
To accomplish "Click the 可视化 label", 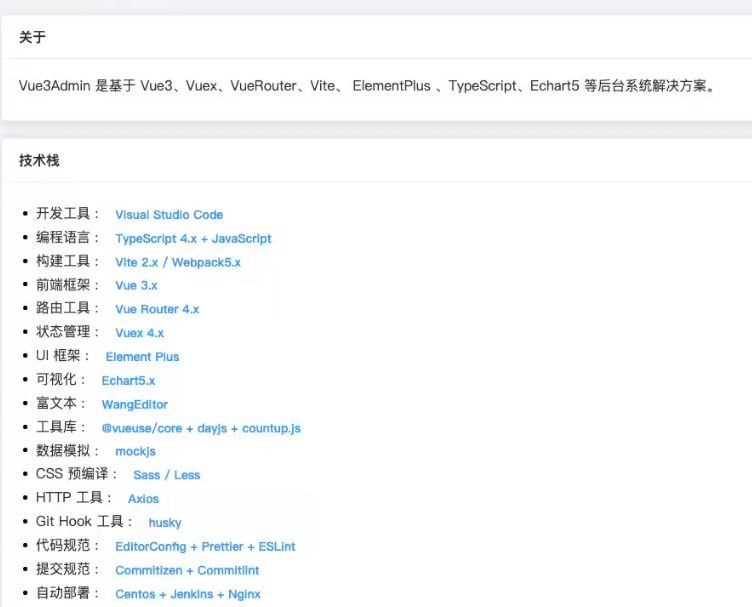I will coord(60,380).
